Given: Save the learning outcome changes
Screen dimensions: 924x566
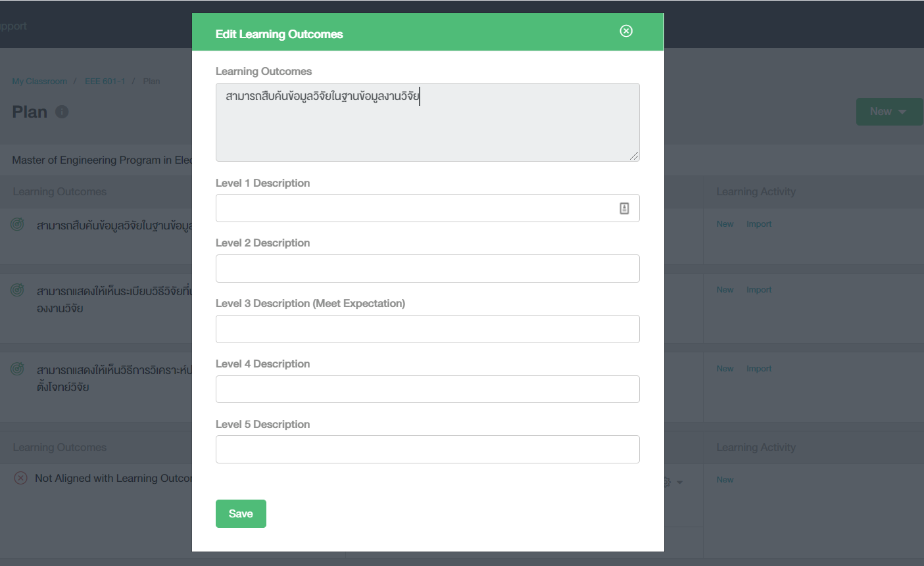Looking at the screenshot, I should 241,513.
